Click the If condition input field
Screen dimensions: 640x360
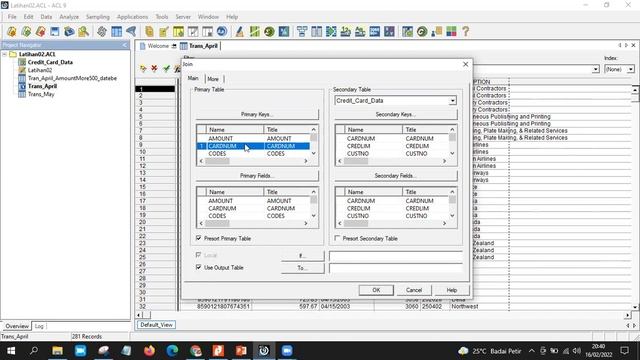click(396, 256)
